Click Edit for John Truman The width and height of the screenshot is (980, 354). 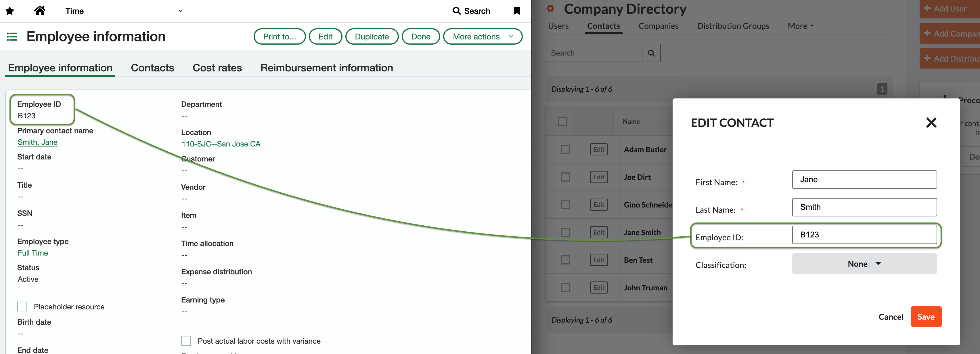(x=599, y=288)
